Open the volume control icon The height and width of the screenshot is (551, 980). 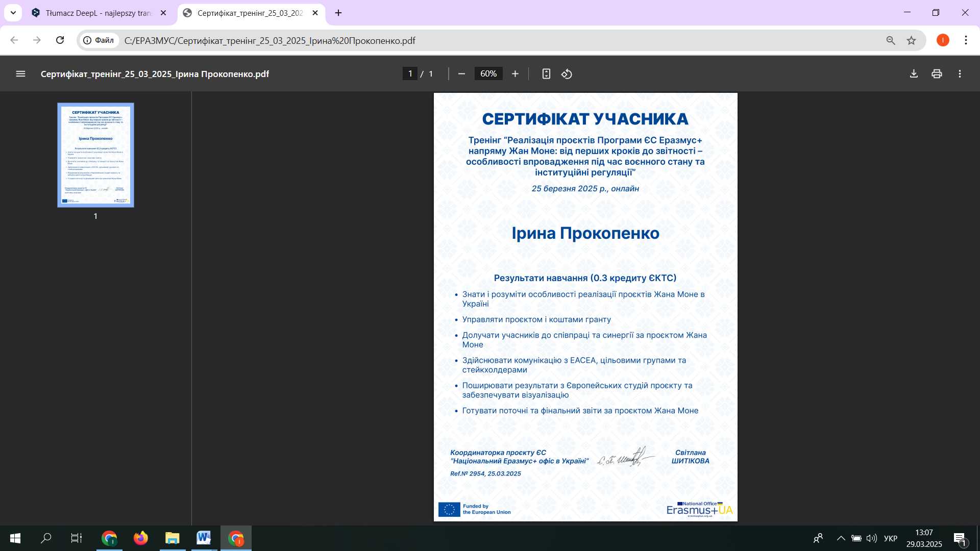pos(871,538)
